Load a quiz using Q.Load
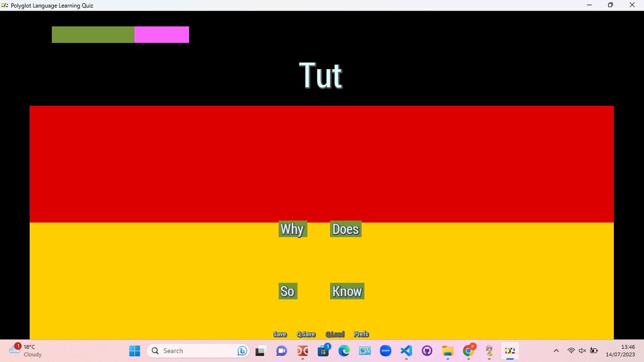The image size is (644, 362). coord(335,334)
